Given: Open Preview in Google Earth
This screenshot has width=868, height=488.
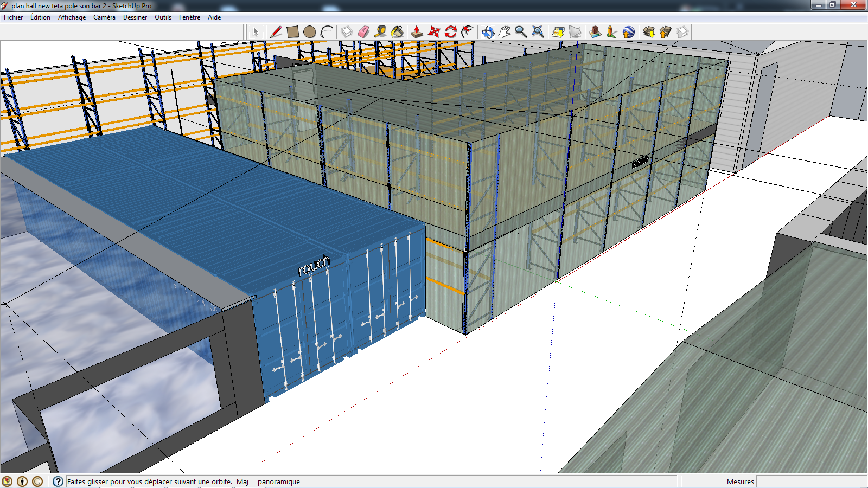Looking at the screenshot, I should tap(629, 32).
